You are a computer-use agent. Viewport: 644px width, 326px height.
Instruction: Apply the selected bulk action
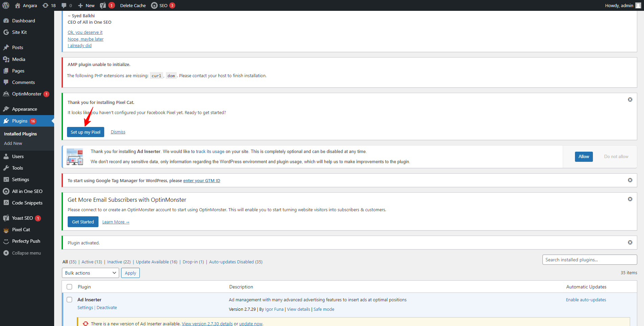click(x=130, y=273)
